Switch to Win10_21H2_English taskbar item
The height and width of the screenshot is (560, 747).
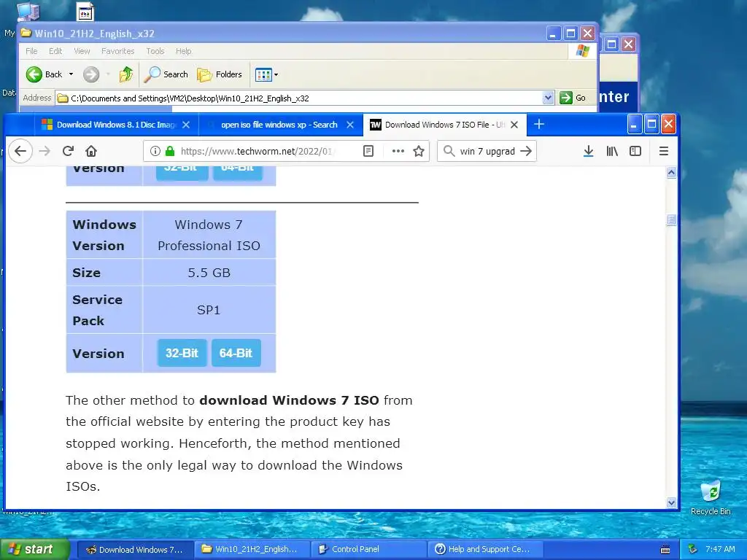[x=252, y=549]
